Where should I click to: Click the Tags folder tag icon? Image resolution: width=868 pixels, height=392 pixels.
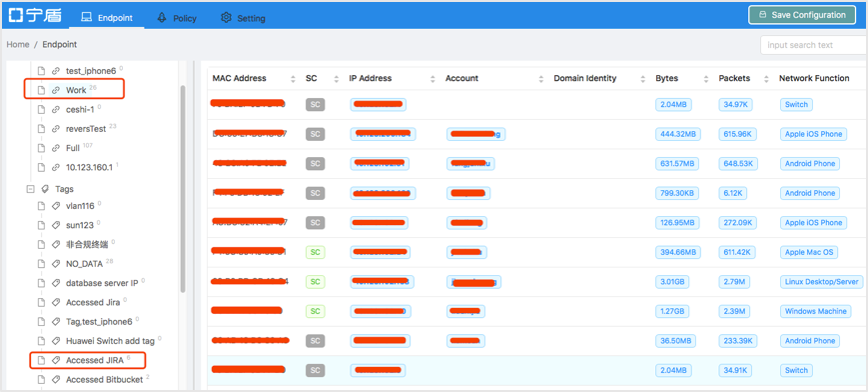[44, 189]
